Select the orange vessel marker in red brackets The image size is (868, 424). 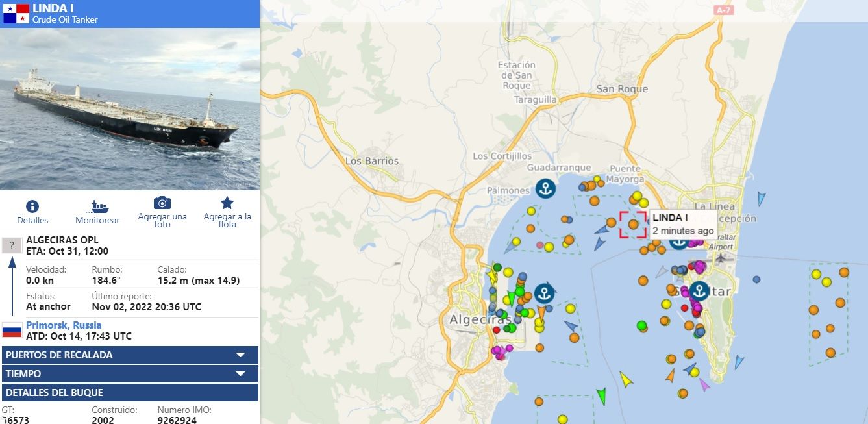[633, 224]
